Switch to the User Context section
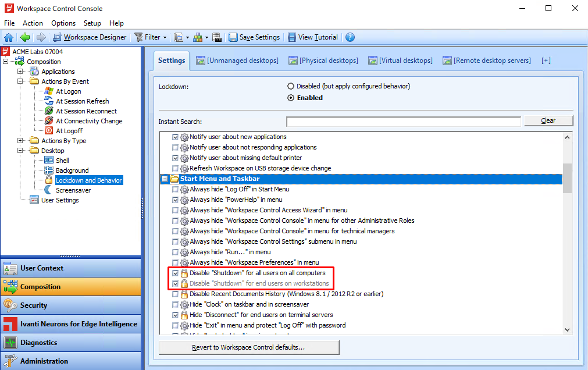 point(71,268)
